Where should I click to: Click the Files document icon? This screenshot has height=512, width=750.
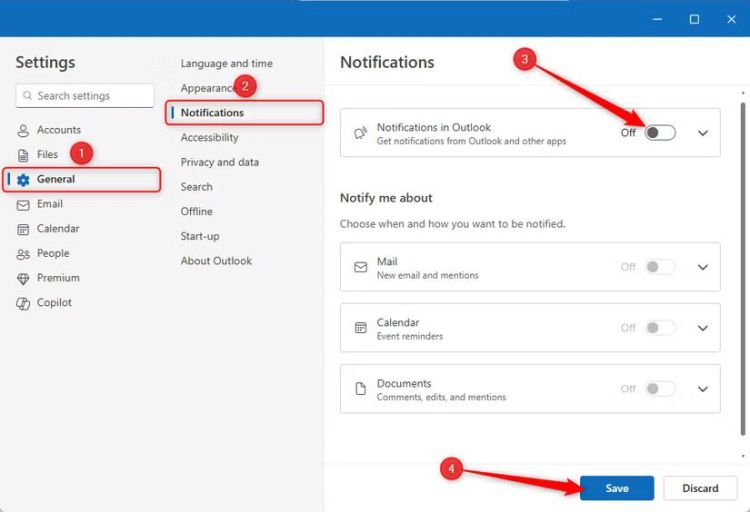pos(23,155)
